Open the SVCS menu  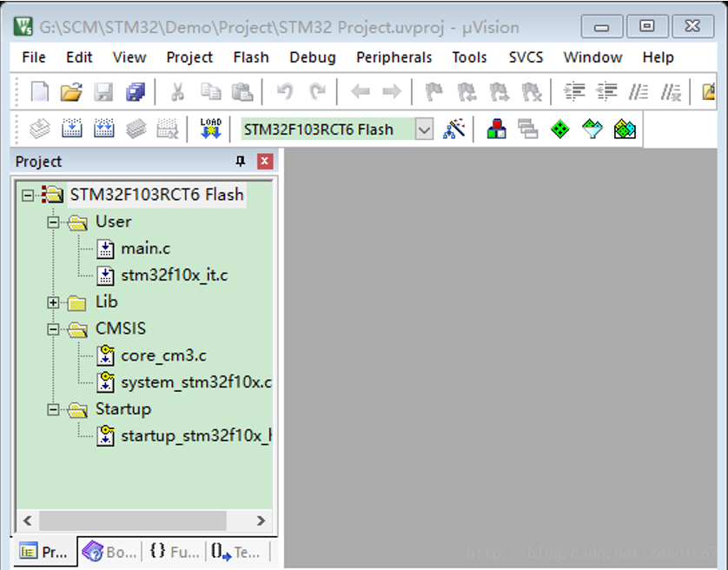526,57
